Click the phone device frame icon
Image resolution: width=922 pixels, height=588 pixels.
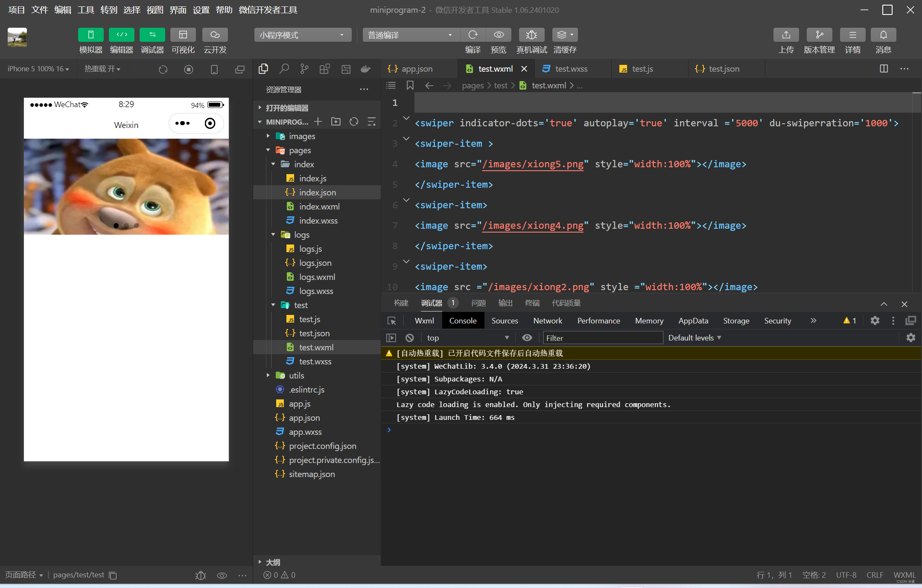[x=214, y=69]
